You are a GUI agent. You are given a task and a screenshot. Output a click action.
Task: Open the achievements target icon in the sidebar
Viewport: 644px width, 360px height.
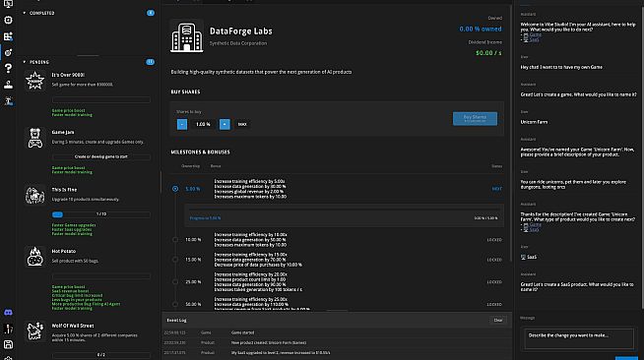coord(8,52)
